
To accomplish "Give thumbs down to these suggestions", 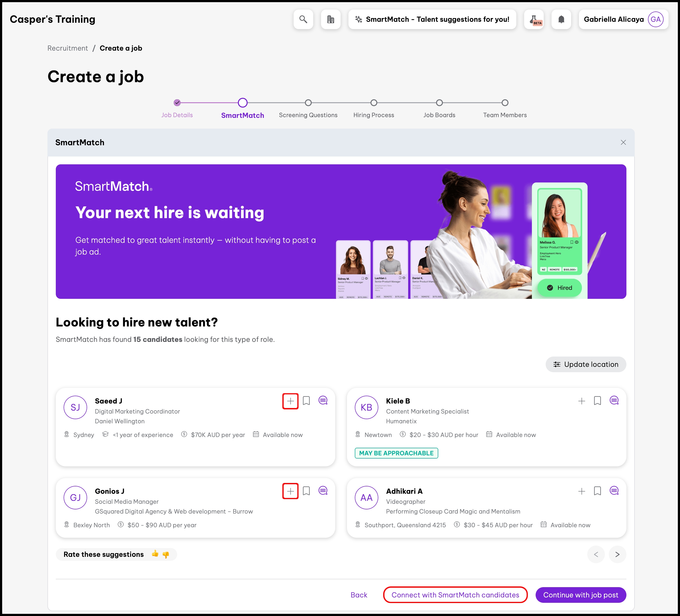I will 166,555.
